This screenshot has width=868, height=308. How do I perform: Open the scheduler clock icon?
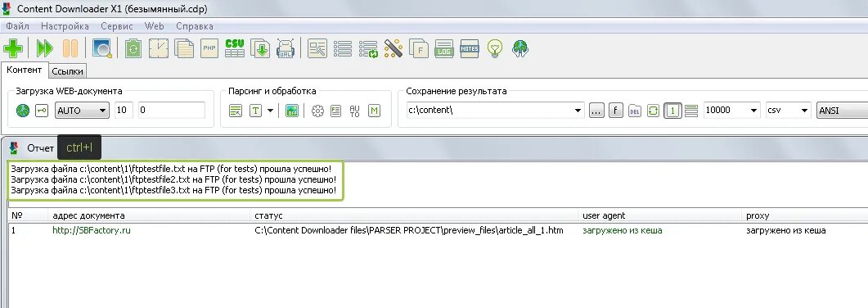[x=159, y=48]
